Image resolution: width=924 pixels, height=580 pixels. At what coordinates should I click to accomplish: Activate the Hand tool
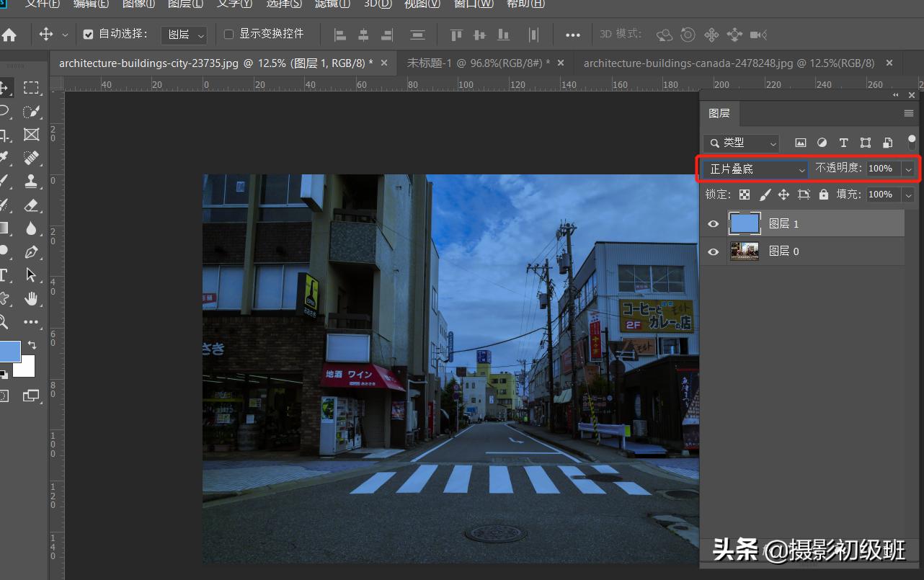click(x=31, y=298)
